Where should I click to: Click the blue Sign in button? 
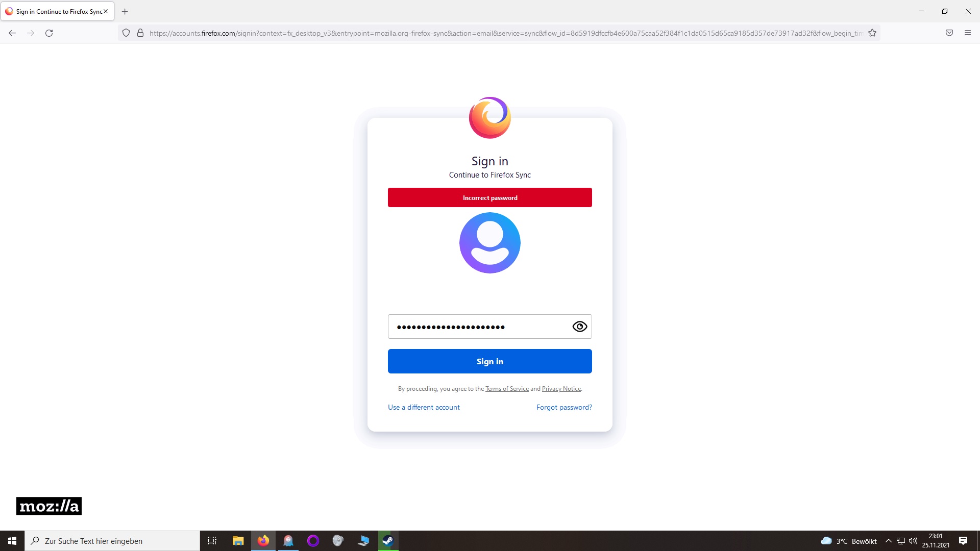489,361
